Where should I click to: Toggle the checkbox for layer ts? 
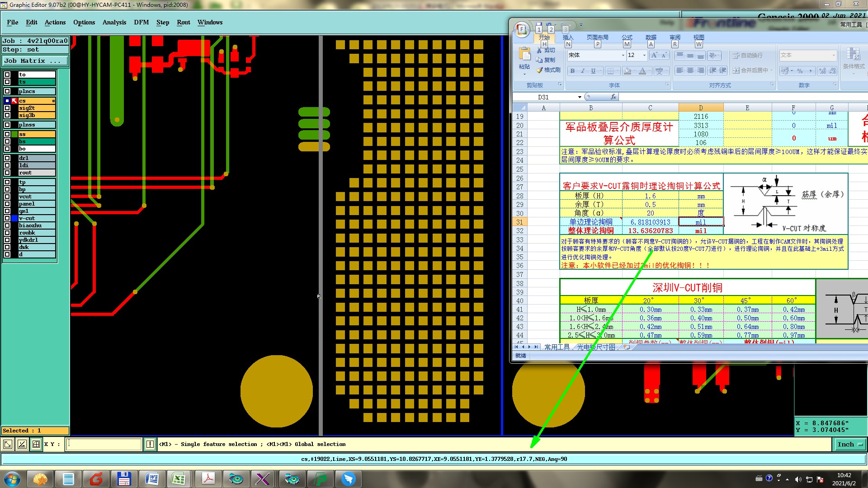coord(7,82)
